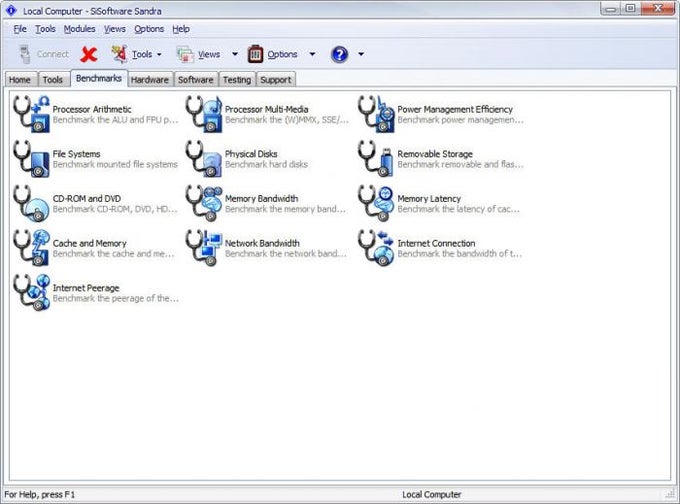Image resolution: width=680 pixels, height=504 pixels.
Task: Click the grayed Connect toolbar icon
Action: click(25, 54)
